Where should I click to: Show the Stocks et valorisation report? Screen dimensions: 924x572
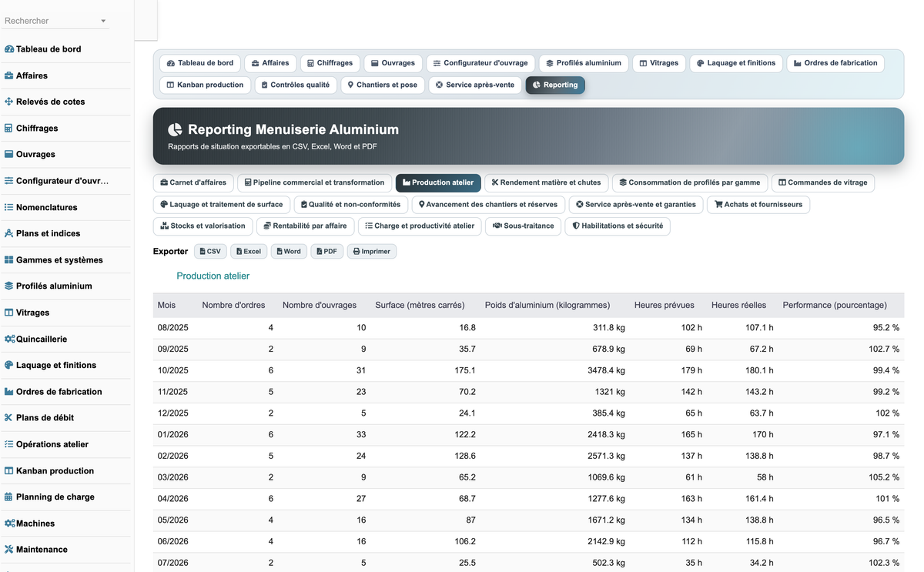point(203,226)
